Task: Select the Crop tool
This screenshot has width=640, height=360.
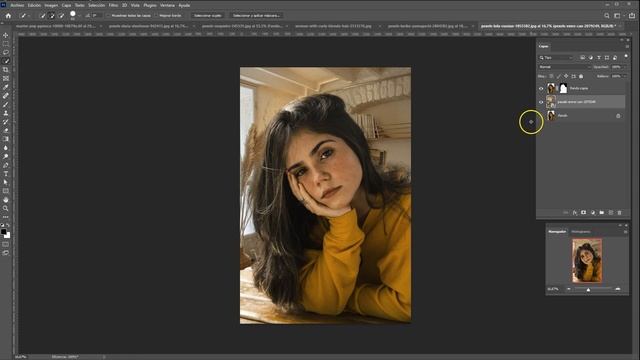Action: click(x=6, y=70)
